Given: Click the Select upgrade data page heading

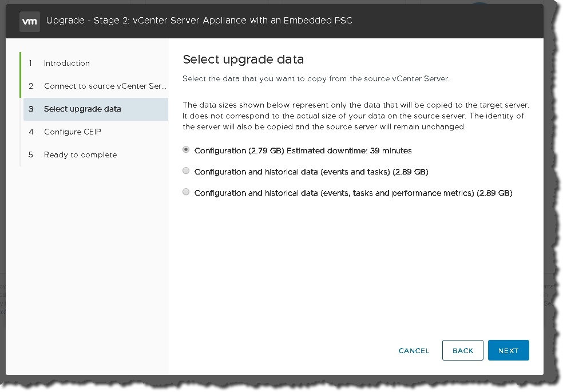Looking at the screenshot, I should (243, 60).
